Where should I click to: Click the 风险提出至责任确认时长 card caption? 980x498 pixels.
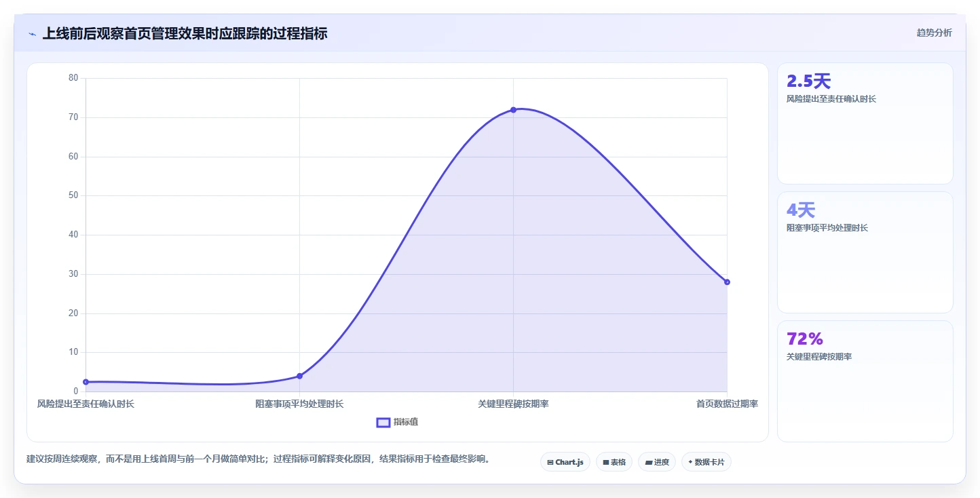click(831, 99)
